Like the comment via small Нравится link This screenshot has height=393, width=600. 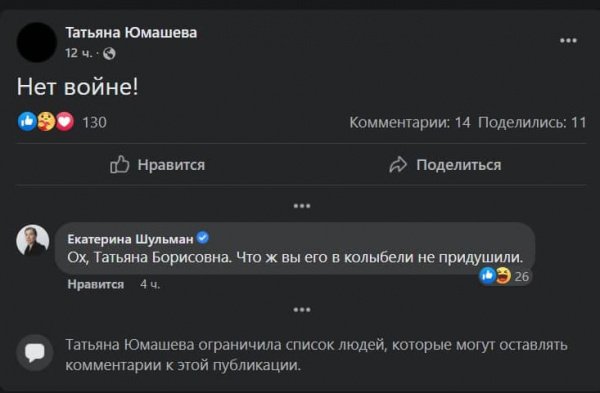tap(96, 284)
